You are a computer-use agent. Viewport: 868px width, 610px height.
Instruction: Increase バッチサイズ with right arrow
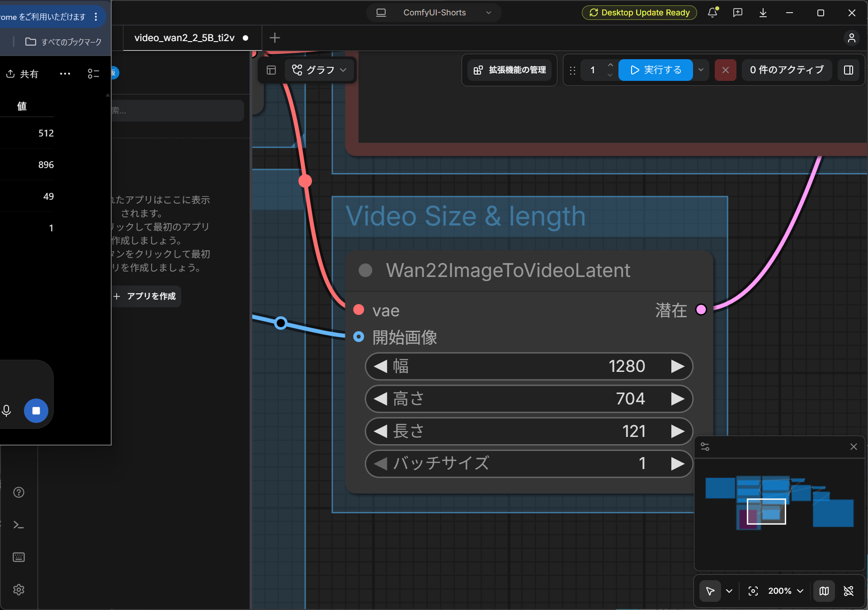tap(677, 464)
